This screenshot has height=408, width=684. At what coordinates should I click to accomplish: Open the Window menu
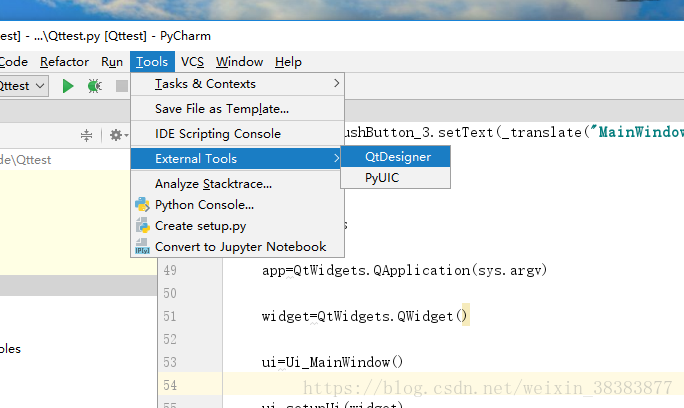[x=239, y=62]
